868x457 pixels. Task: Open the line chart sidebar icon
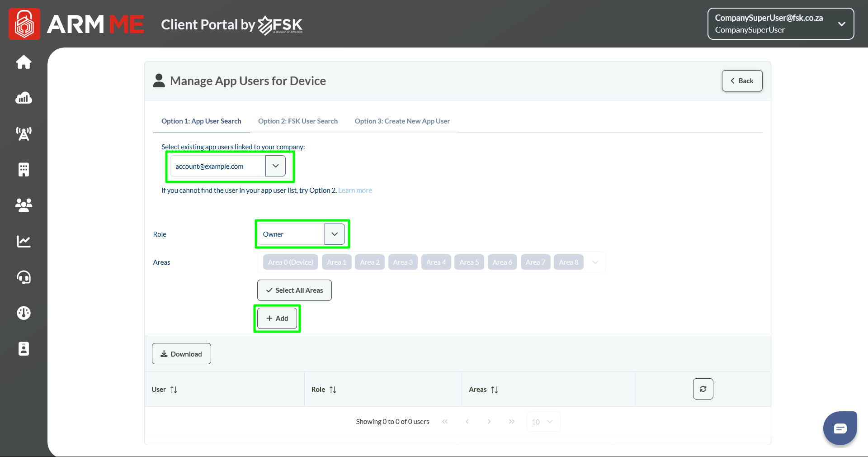pos(24,241)
